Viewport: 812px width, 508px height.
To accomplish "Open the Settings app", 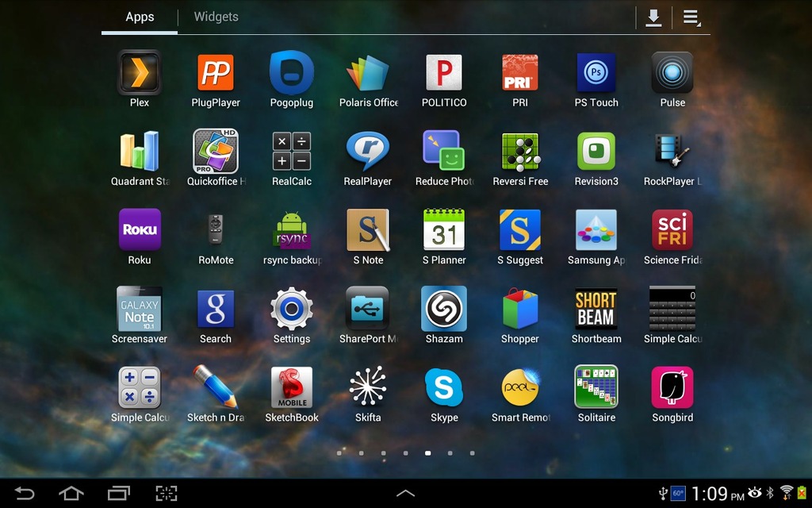I will tap(292, 309).
